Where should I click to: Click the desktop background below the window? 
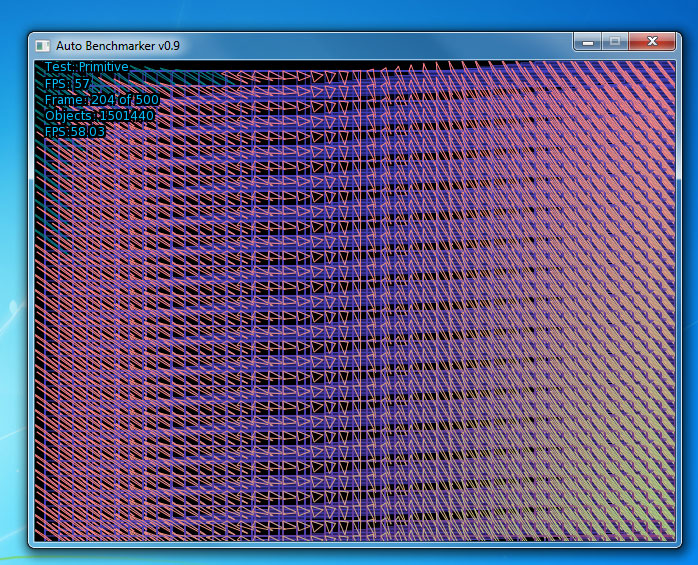356,557
